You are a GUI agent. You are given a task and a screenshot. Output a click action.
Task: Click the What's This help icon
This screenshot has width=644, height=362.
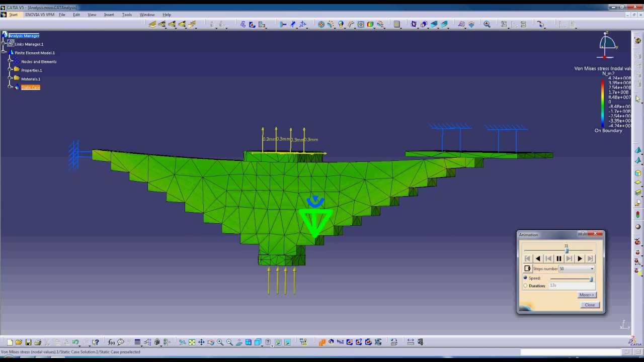tap(96, 342)
